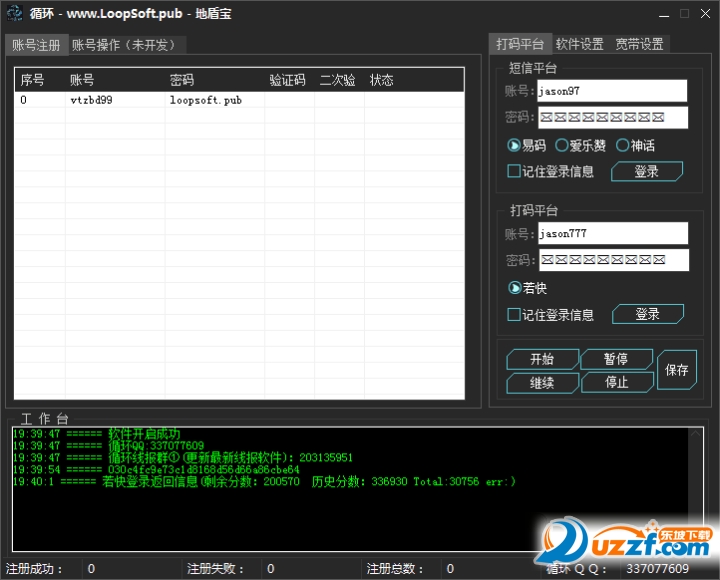This screenshot has width=720, height=580.
Task: Open the 账号操作（未开发） tab
Action: [x=126, y=45]
